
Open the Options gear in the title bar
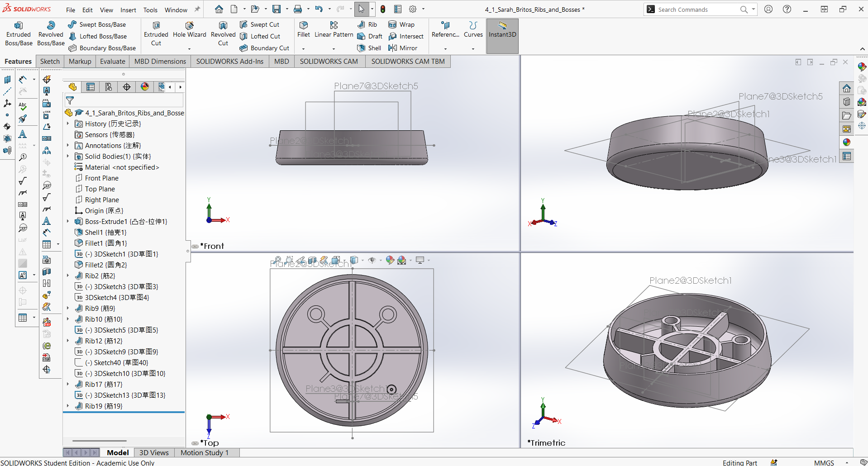[413, 9]
